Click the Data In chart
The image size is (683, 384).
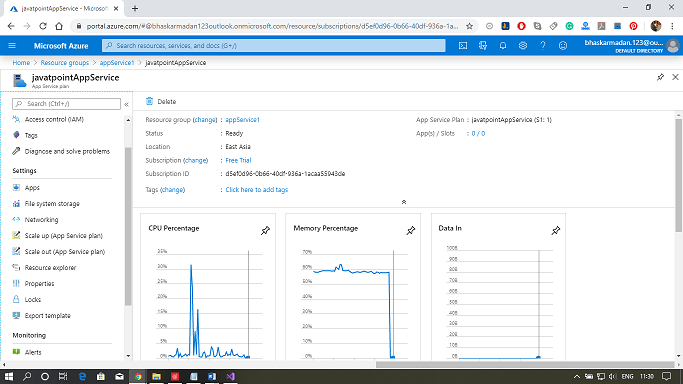coord(498,287)
